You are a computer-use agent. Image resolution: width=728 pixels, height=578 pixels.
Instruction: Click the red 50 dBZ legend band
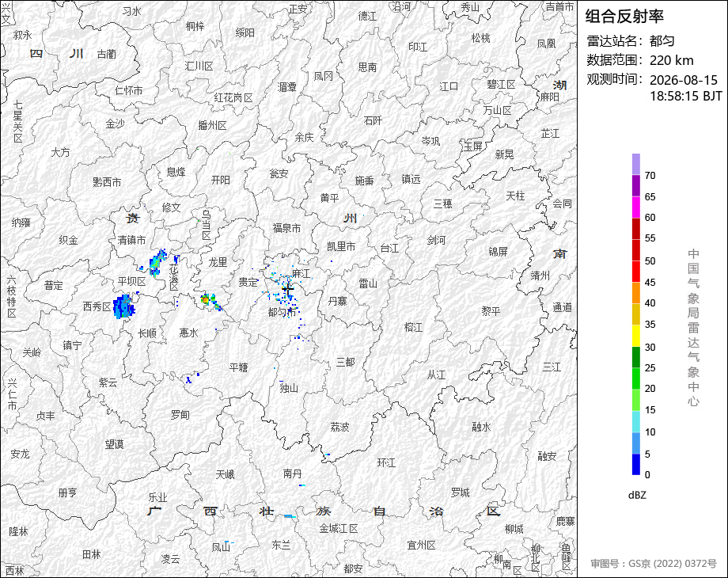click(636, 250)
